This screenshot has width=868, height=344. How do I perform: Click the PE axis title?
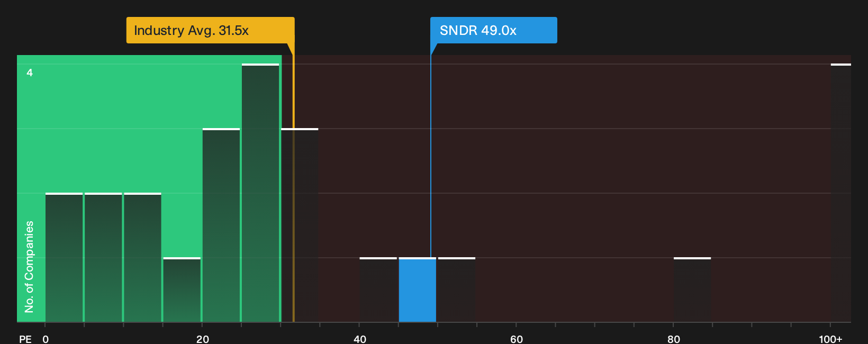(x=25, y=339)
